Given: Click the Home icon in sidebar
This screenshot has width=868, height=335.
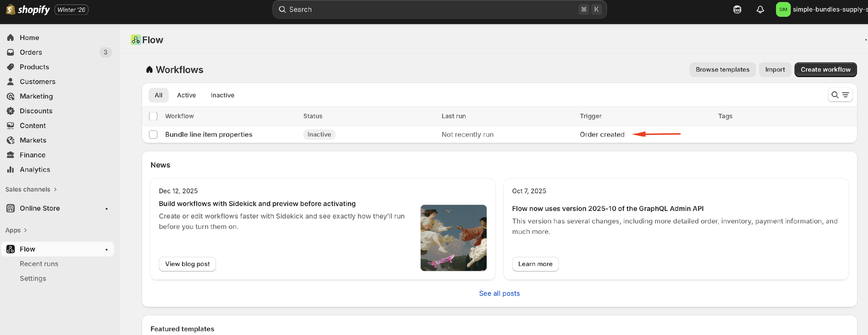Looking at the screenshot, I should 10,37.
